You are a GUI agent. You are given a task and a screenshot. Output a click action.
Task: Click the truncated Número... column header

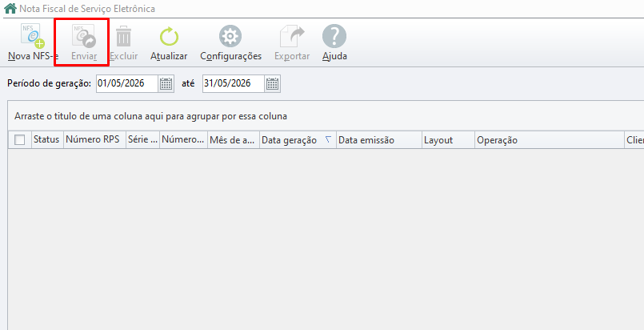tap(183, 139)
